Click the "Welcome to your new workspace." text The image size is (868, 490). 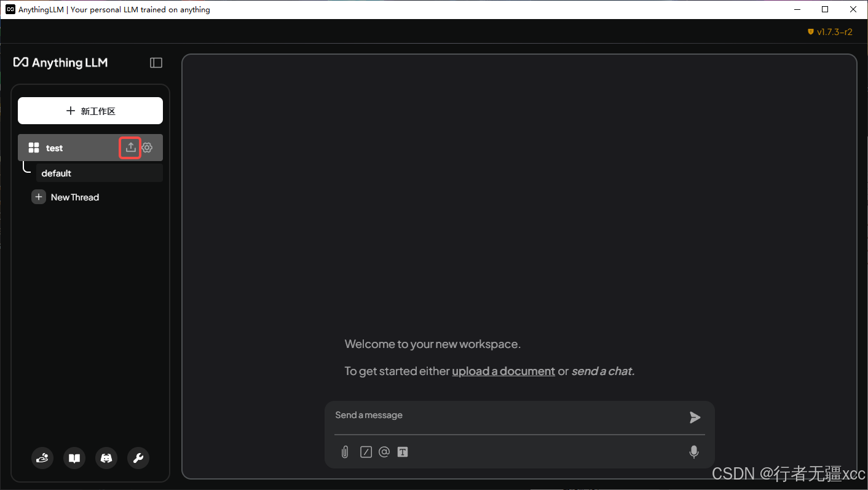pyautogui.click(x=433, y=344)
